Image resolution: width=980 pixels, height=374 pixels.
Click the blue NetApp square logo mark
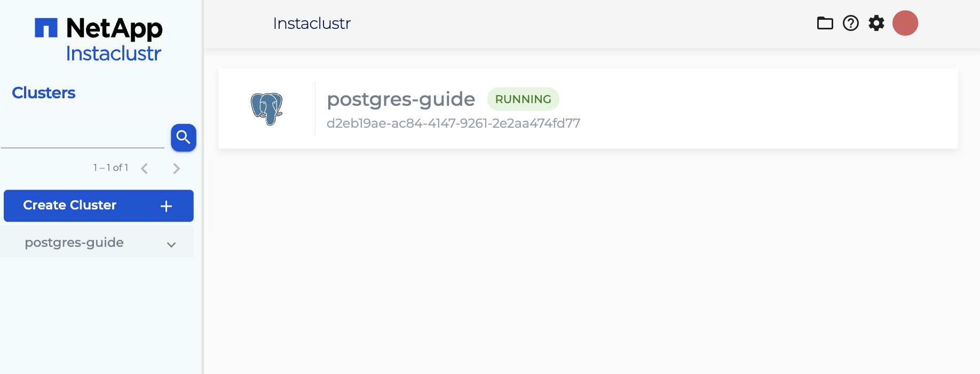tap(46, 28)
